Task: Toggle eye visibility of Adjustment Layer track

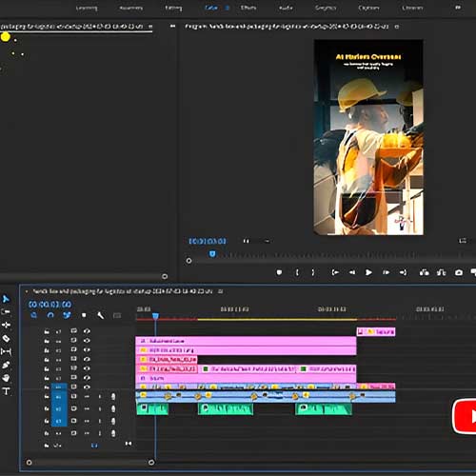Action: pyautogui.click(x=87, y=341)
